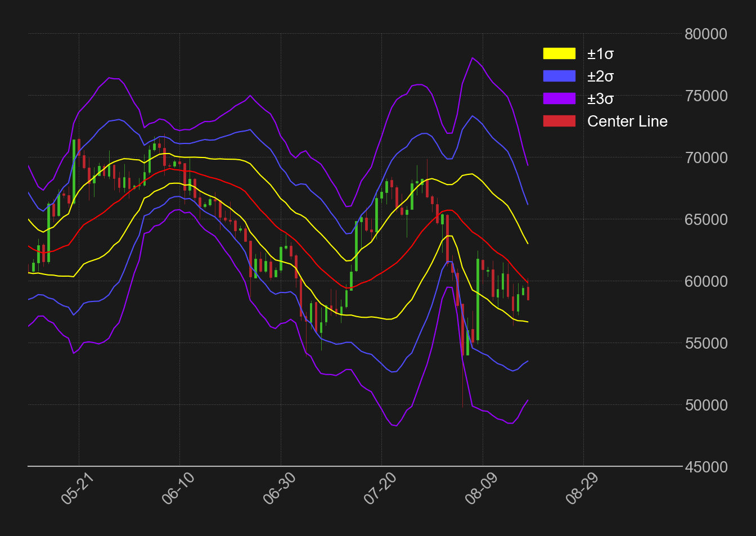Select the 08-09 date on x-axis
Image resolution: width=756 pixels, height=536 pixels.
pyautogui.click(x=481, y=488)
